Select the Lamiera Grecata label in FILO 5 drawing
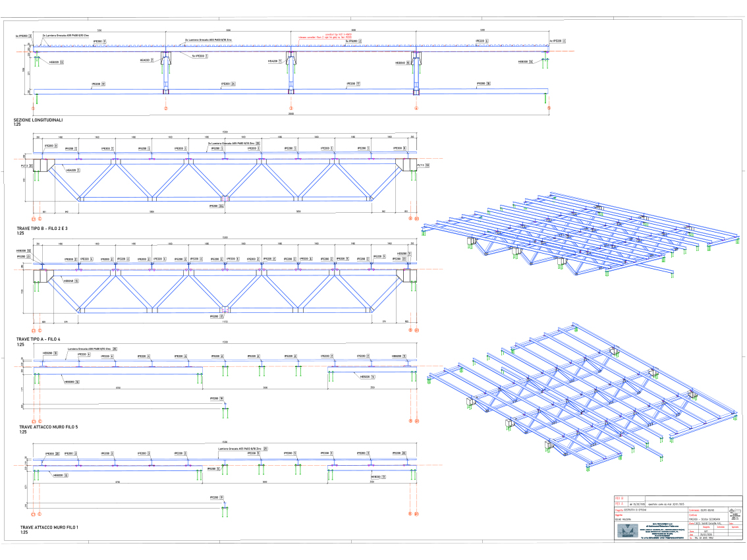 coord(92,349)
